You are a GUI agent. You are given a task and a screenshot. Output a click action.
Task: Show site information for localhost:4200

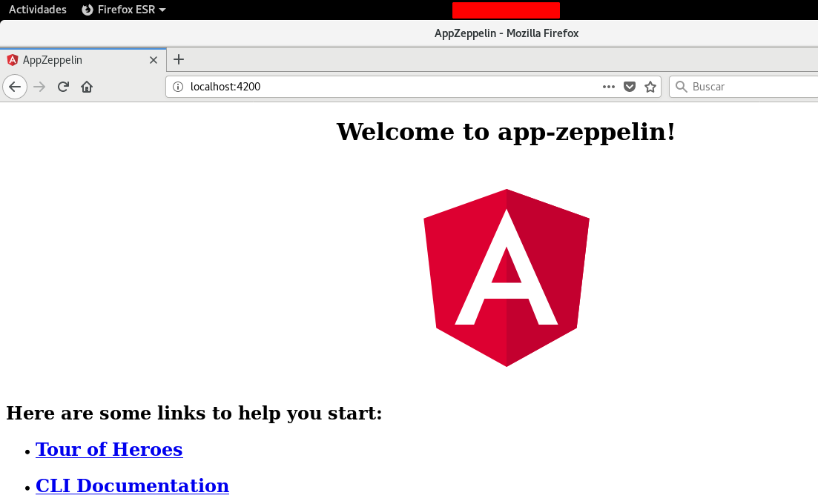(x=178, y=87)
